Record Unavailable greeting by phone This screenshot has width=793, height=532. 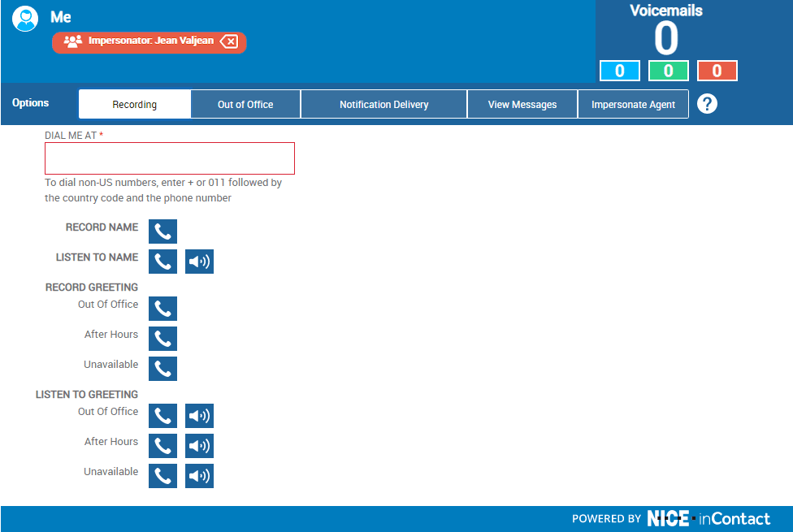click(x=162, y=369)
